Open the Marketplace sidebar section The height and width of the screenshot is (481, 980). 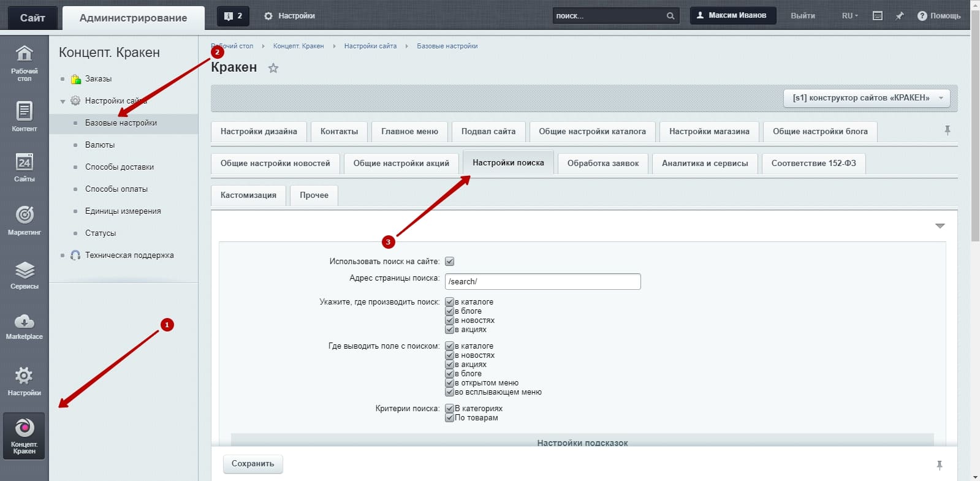pyautogui.click(x=24, y=327)
